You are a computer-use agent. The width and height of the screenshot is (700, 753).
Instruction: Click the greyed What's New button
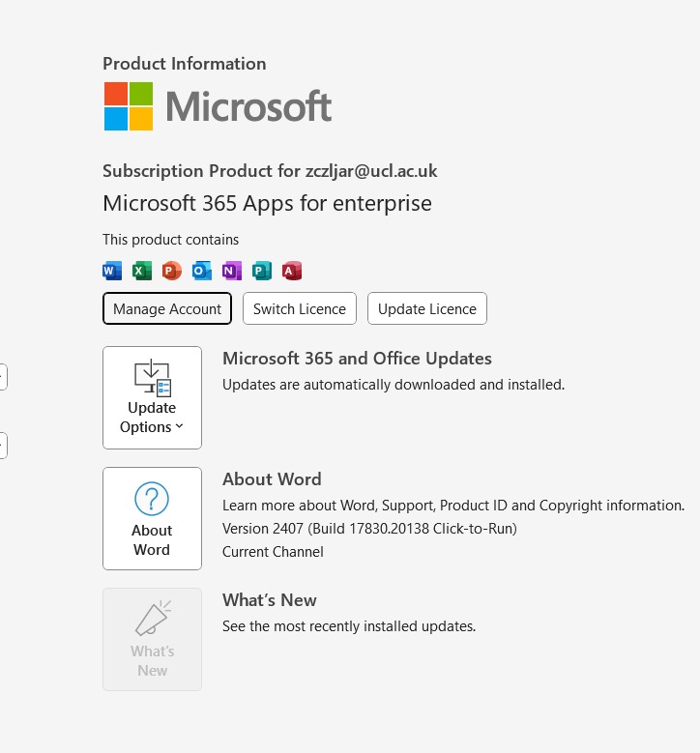pos(153,640)
